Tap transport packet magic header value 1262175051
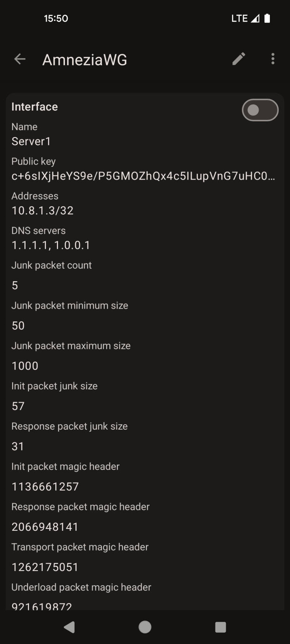 point(45,567)
